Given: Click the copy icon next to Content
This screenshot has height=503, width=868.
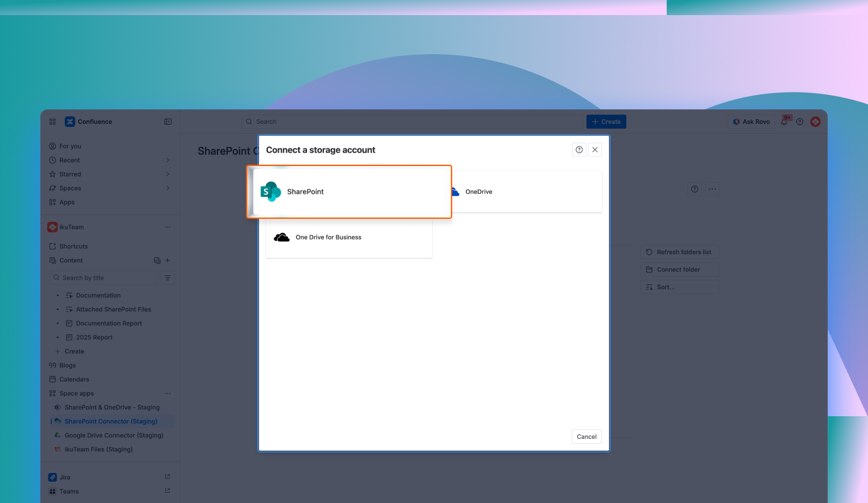Looking at the screenshot, I should [x=157, y=260].
